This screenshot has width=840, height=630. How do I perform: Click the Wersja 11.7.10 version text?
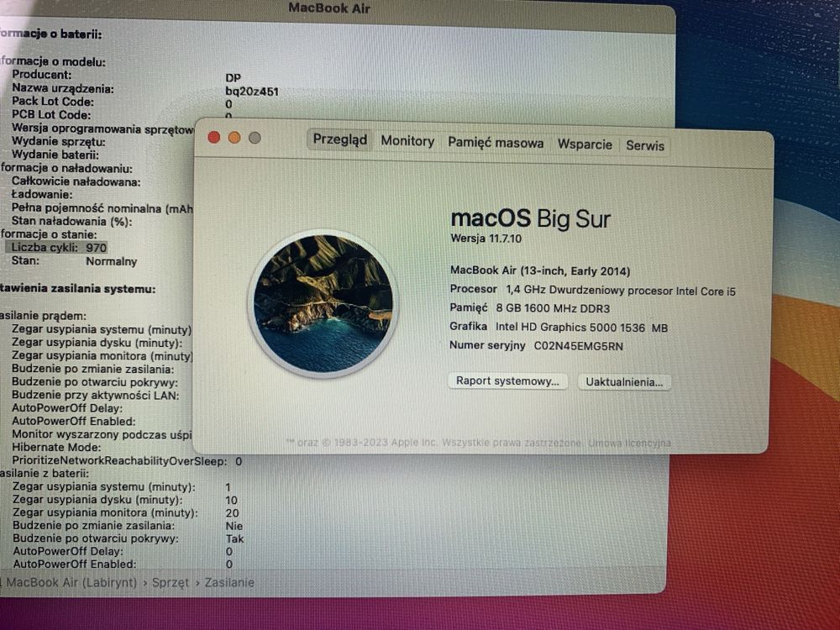pyautogui.click(x=486, y=239)
